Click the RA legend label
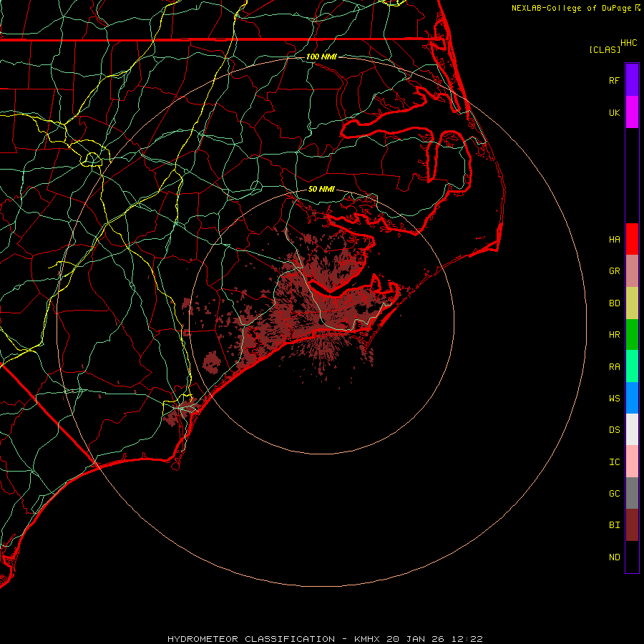Viewport: 644px width, 644px height. [x=614, y=367]
